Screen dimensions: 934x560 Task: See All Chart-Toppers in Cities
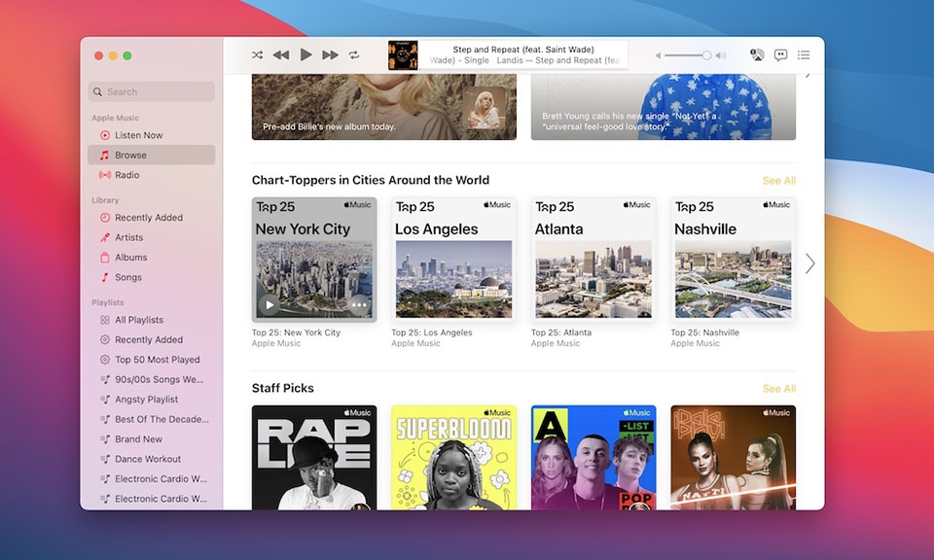coord(779,180)
